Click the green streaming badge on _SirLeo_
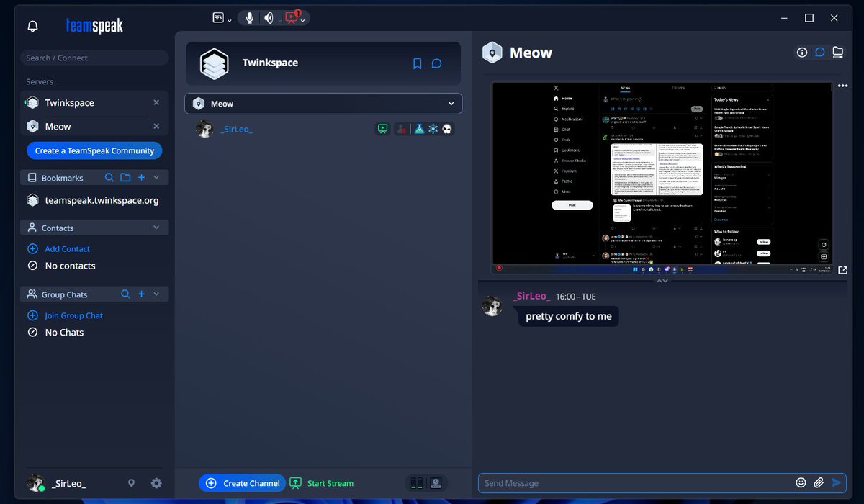Image resolution: width=864 pixels, height=504 pixels. point(383,129)
